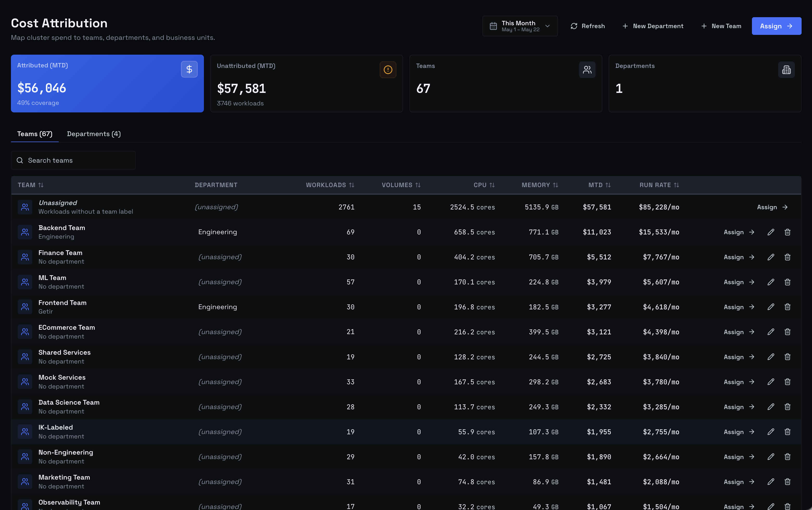Viewport: 812px width, 510px height.
Task: Delete IK-Labeled team via trash icon
Action: [787, 432]
